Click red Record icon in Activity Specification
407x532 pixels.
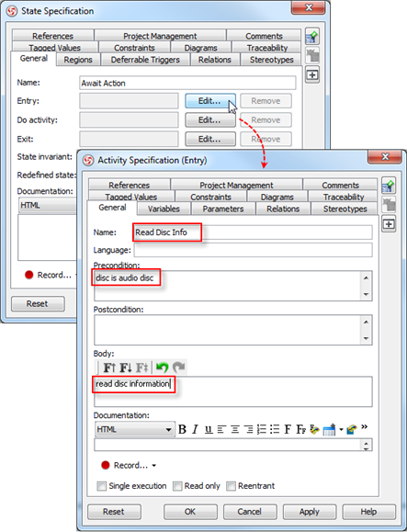[106, 465]
